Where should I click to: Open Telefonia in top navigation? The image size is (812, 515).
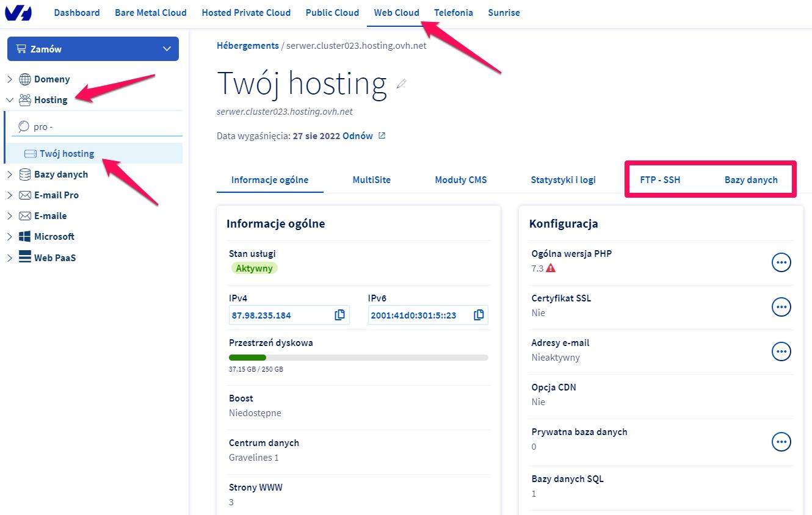click(x=454, y=12)
